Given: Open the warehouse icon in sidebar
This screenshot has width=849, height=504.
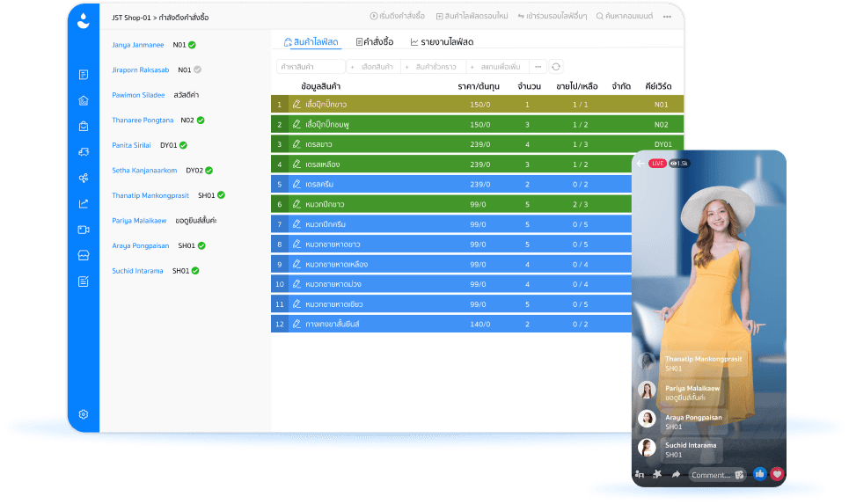Looking at the screenshot, I should (84, 100).
